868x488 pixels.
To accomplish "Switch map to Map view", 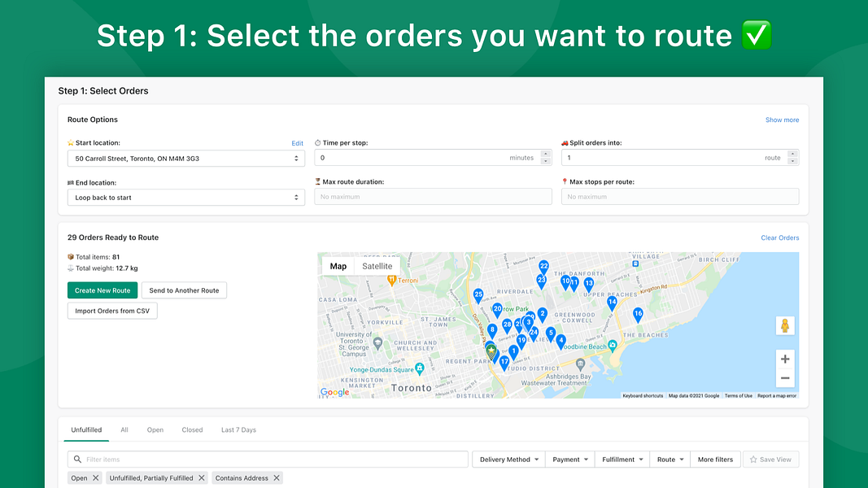I will (x=338, y=266).
